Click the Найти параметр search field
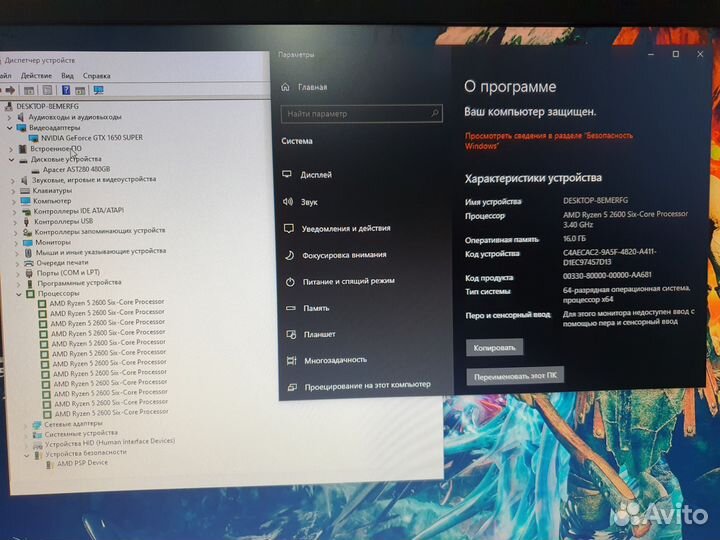This screenshot has width=720, height=540. coord(361,113)
